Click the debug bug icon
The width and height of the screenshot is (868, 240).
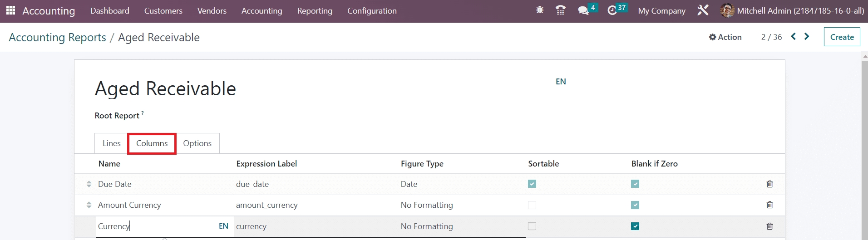click(540, 10)
